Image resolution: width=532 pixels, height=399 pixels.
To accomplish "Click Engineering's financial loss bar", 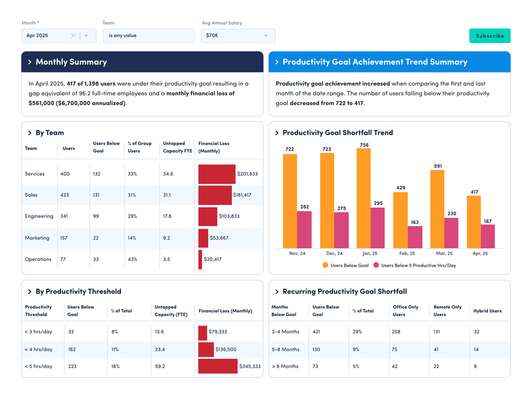I will click(207, 216).
